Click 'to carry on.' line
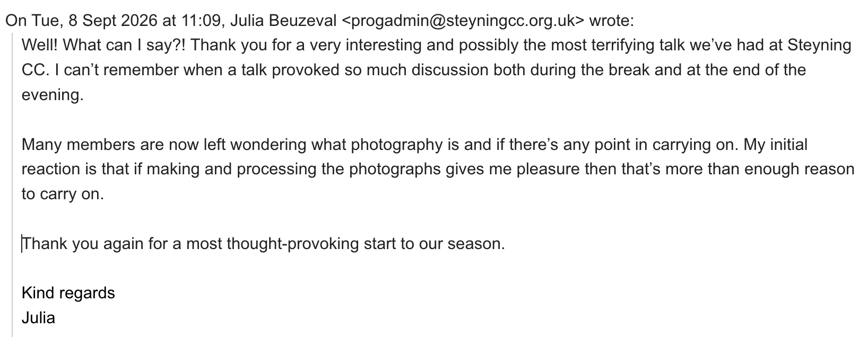Viewport: 868px width, 337px height. tap(63, 194)
